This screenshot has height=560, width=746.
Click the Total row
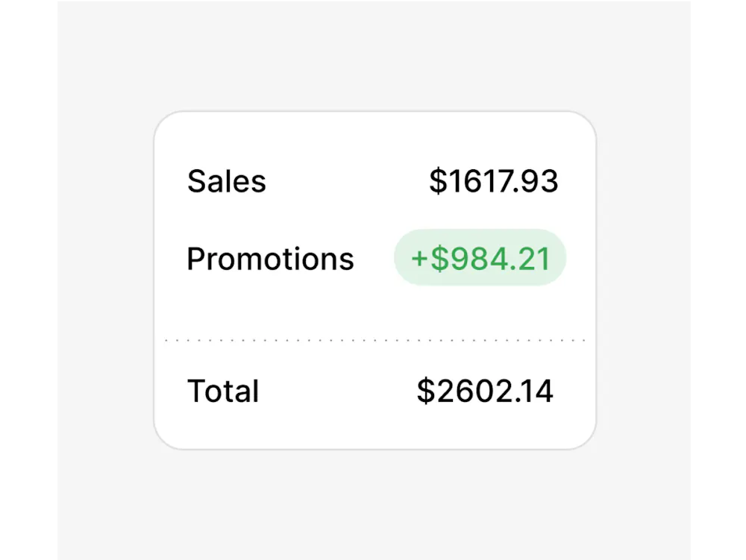[x=373, y=390]
